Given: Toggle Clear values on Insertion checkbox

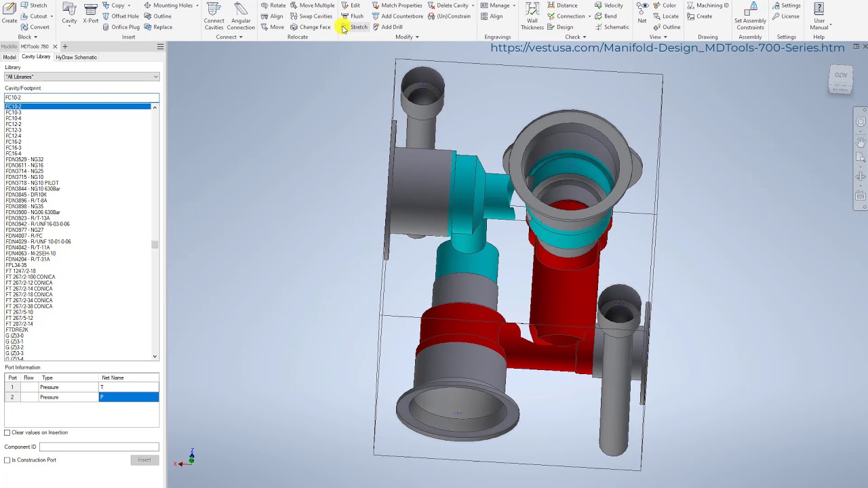Looking at the screenshot, I should point(7,432).
